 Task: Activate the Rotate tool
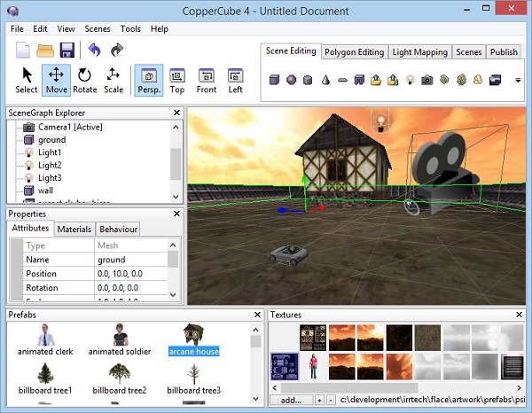85,80
